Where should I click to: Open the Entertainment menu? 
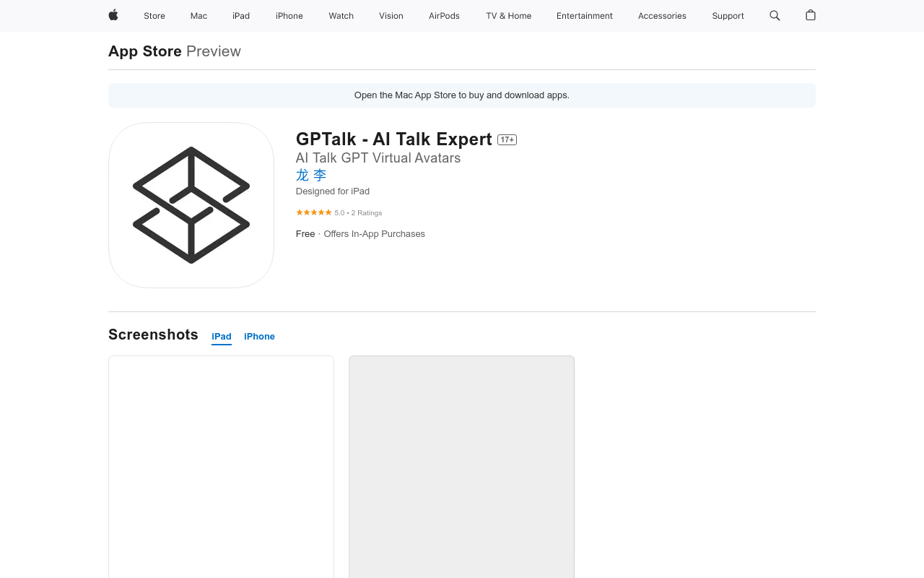[585, 16]
